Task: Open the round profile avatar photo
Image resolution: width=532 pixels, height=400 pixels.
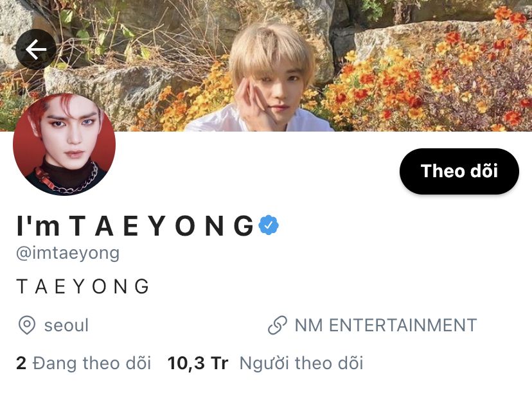Action: click(x=64, y=144)
